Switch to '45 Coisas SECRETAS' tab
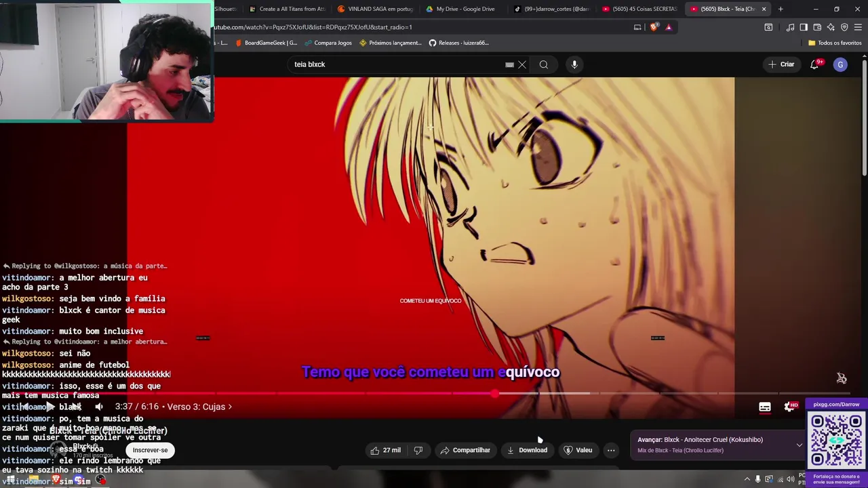Image resolution: width=868 pixels, height=488 pixels. point(639,9)
